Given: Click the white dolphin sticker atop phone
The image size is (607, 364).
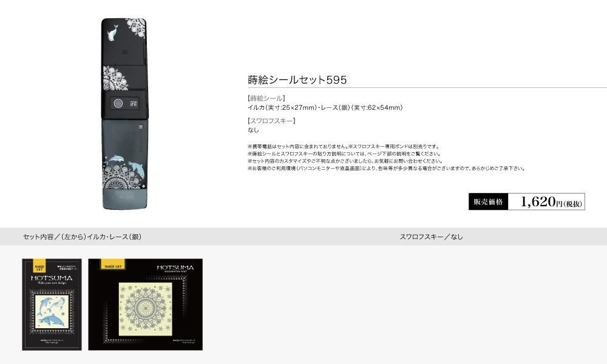Looking at the screenshot, I should [x=113, y=32].
